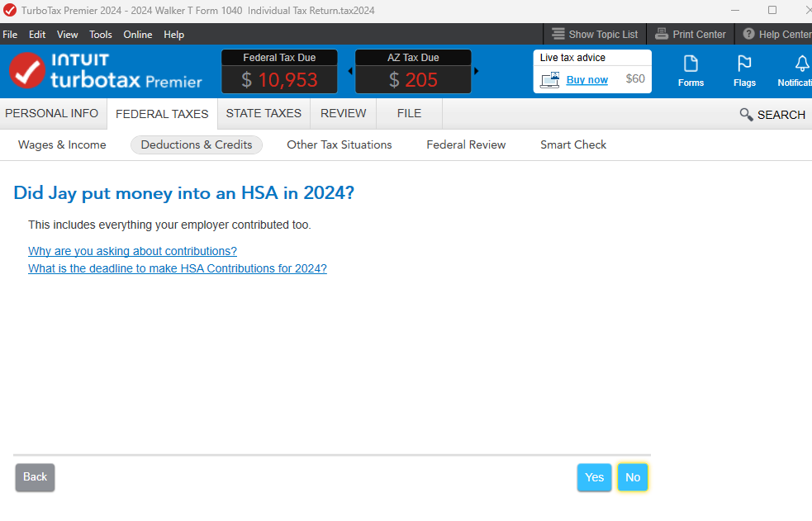Go to the Review tab
This screenshot has width=812, height=521.
tap(344, 113)
